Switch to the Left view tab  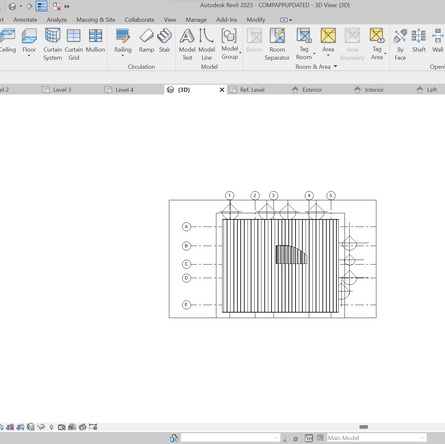tap(432, 90)
